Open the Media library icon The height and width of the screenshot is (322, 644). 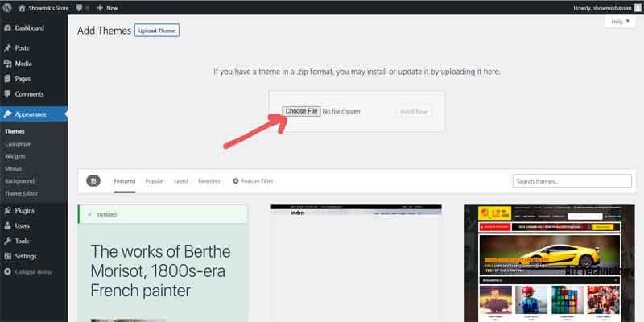[x=7, y=64]
